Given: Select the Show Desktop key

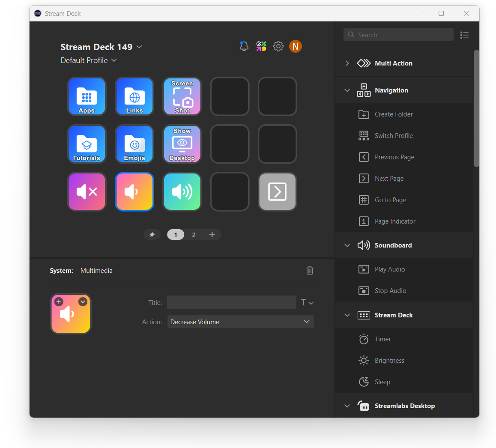Looking at the screenshot, I should coord(182,144).
